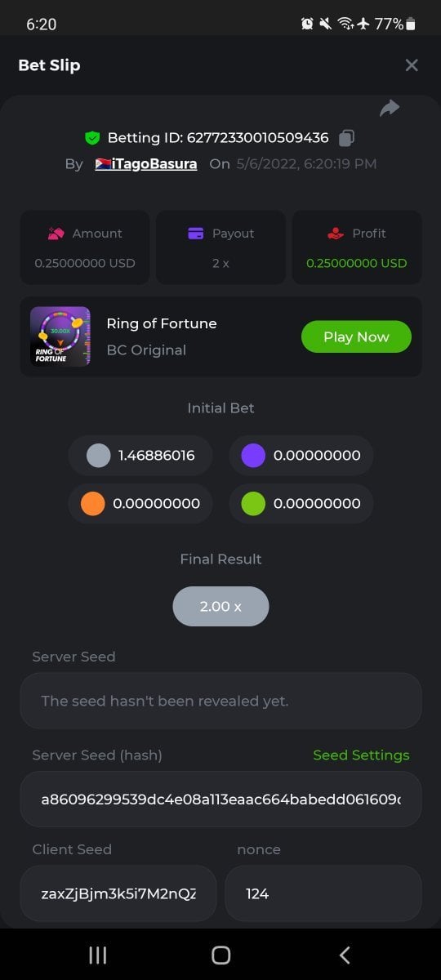Select the green color bet circle
Screen dimensions: 441x980
click(x=253, y=504)
